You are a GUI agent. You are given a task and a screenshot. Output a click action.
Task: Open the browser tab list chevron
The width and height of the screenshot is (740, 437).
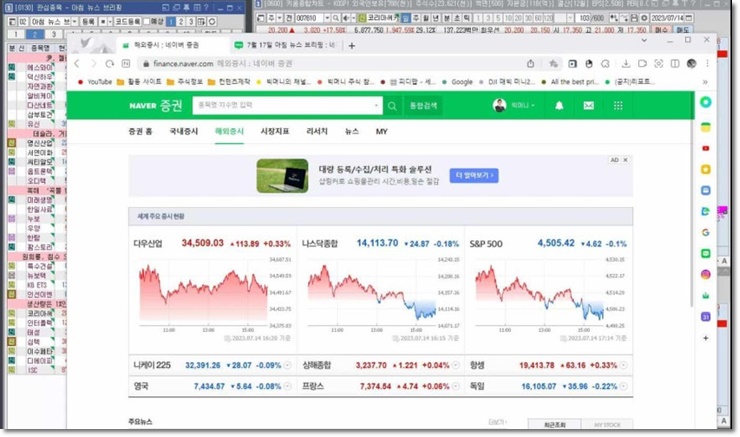point(644,41)
